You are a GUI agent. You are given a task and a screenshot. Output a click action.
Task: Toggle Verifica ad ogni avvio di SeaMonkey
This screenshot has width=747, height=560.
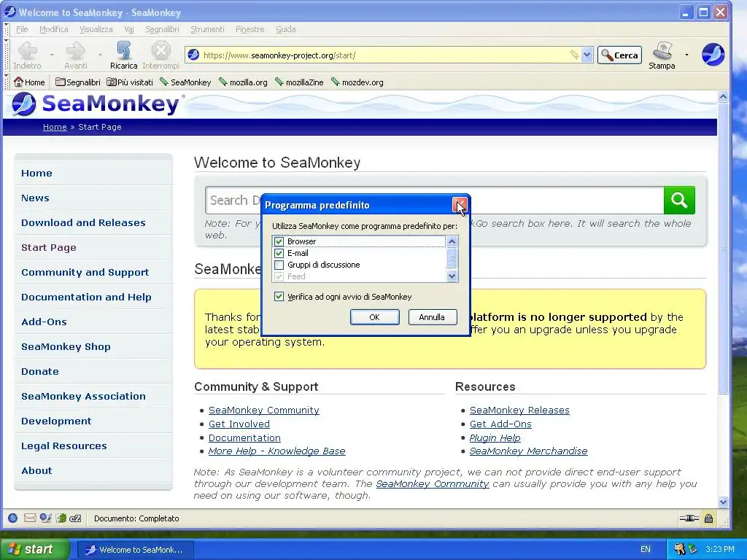pos(279,297)
